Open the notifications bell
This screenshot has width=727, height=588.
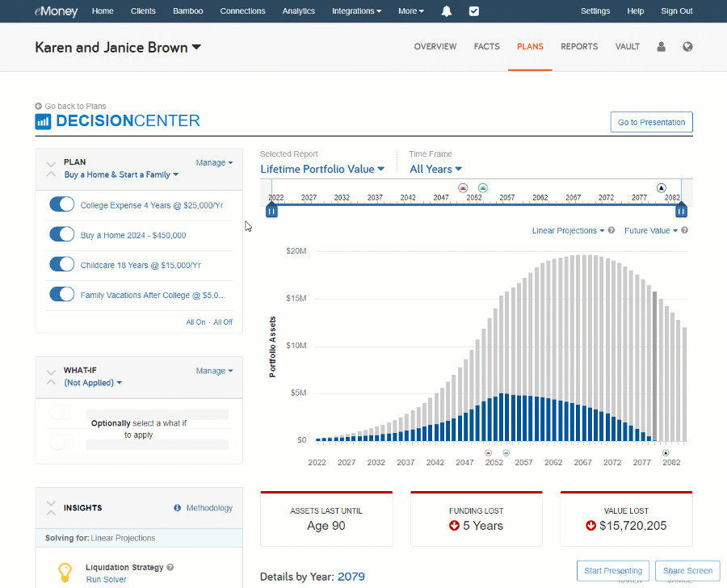click(447, 11)
